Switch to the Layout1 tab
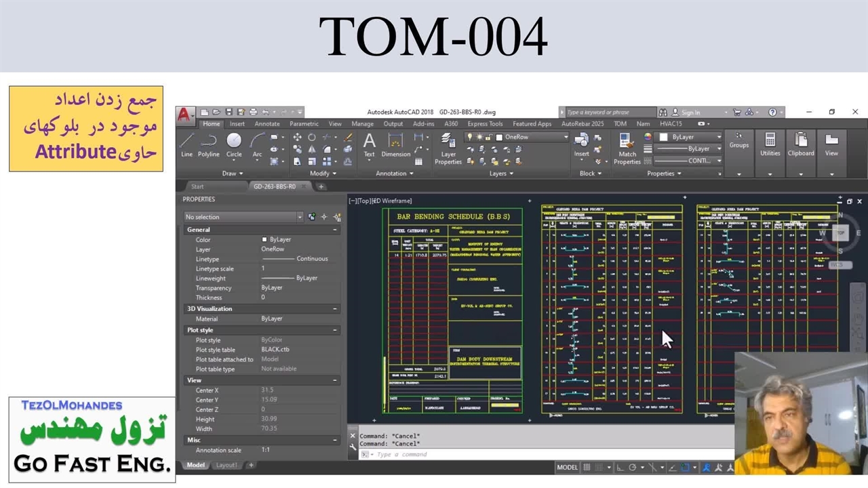 click(226, 465)
